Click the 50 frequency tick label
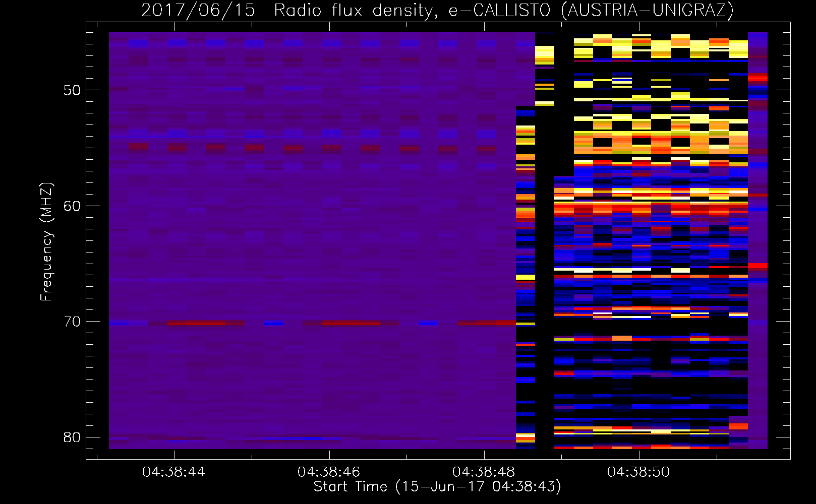 click(x=72, y=90)
